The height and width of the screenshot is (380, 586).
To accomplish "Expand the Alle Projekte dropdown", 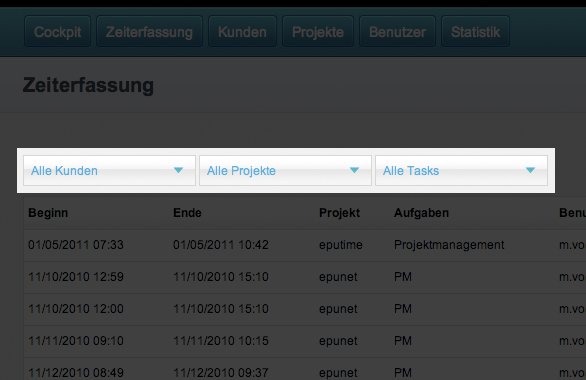I will pyautogui.click(x=285, y=171).
